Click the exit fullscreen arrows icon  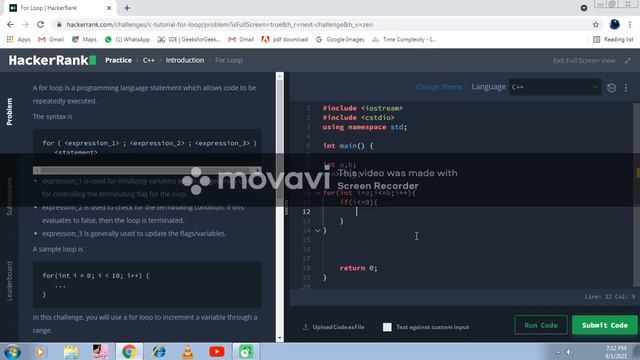click(x=628, y=60)
